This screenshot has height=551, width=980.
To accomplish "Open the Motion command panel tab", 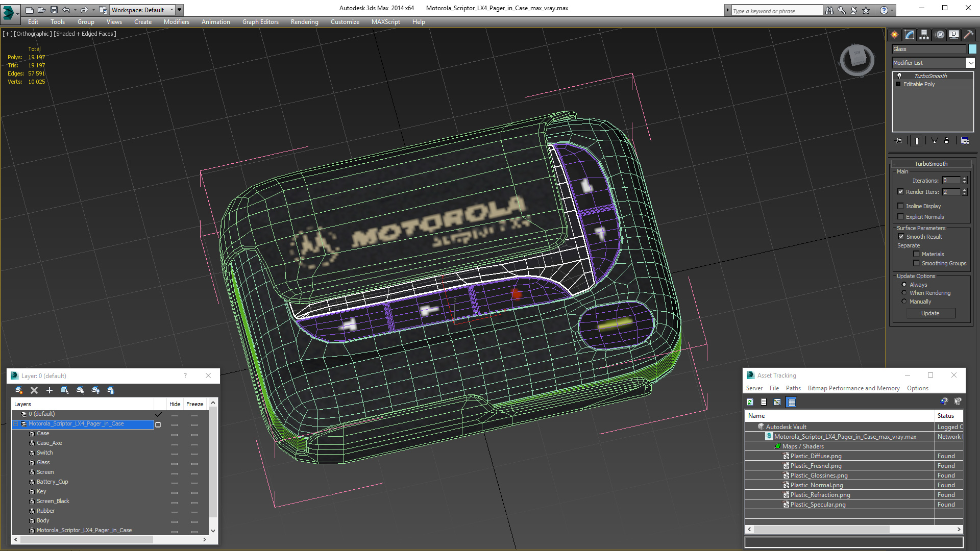I will [940, 35].
